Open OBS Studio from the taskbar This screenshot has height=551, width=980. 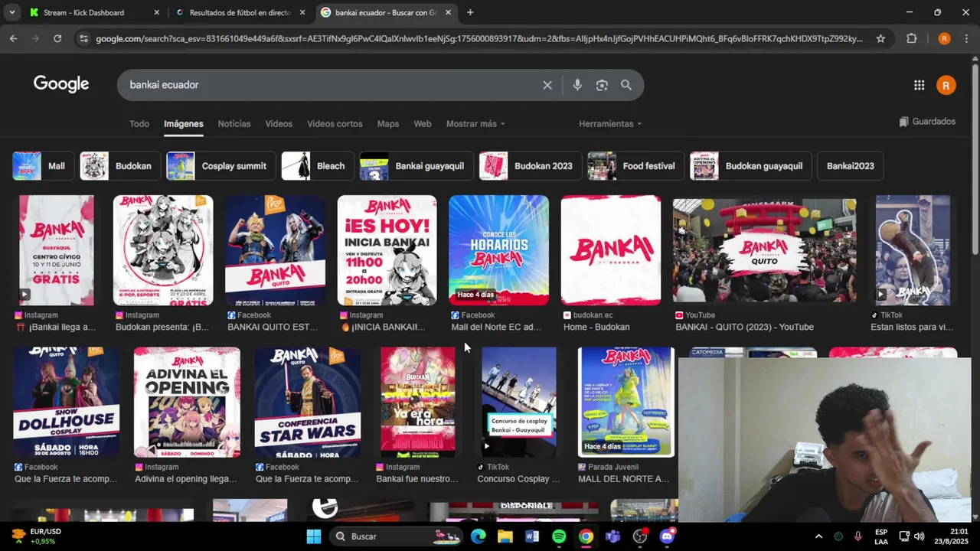pos(640,536)
